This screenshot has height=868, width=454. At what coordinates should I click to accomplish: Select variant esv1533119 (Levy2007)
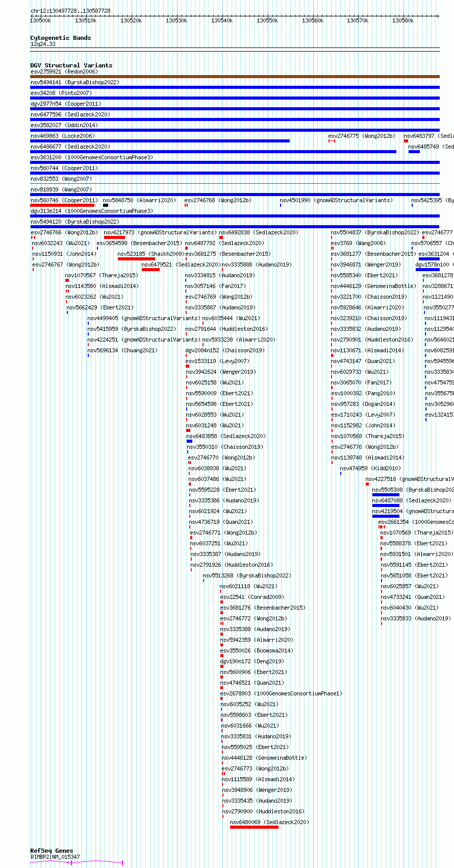(x=217, y=361)
